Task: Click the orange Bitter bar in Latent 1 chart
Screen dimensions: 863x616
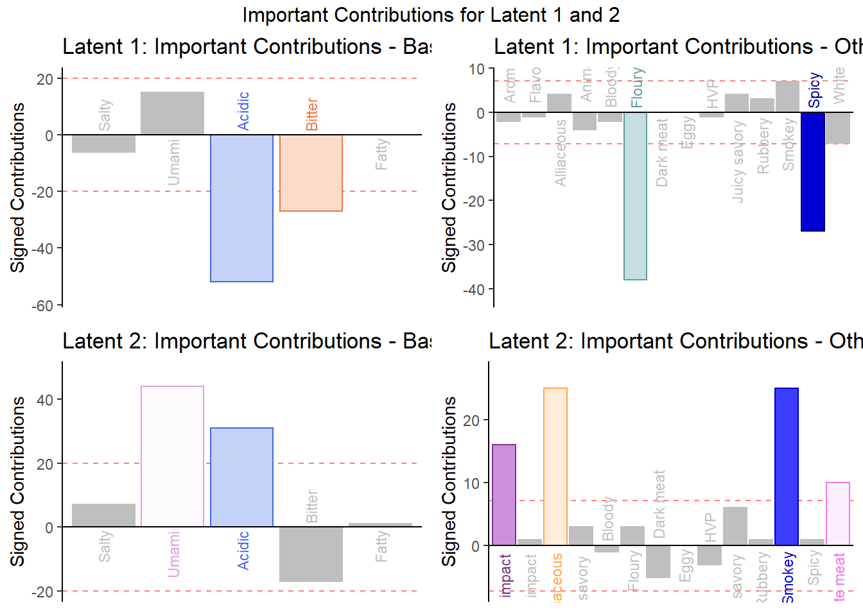Action: point(311,173)
